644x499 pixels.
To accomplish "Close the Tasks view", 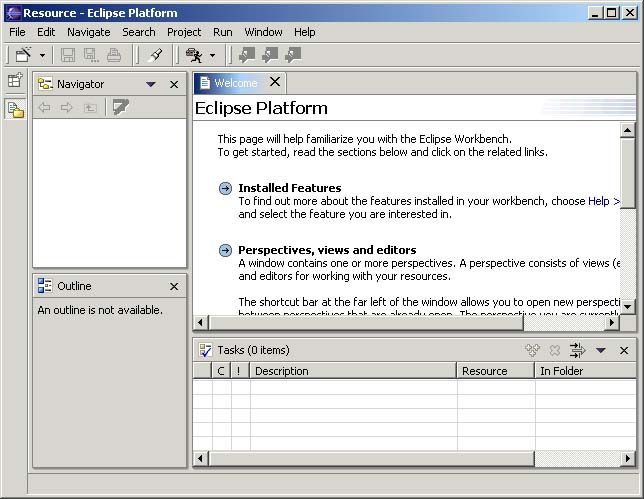I will click(x=624, y=350).
